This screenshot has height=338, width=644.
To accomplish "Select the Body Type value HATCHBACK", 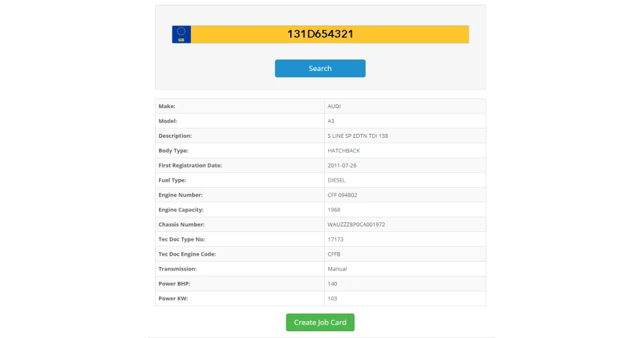I will coord(344,151).
